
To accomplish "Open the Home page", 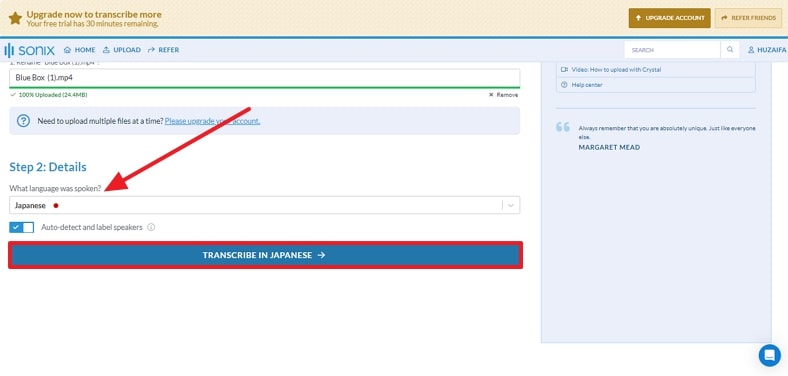I will (x=79, y=50).
